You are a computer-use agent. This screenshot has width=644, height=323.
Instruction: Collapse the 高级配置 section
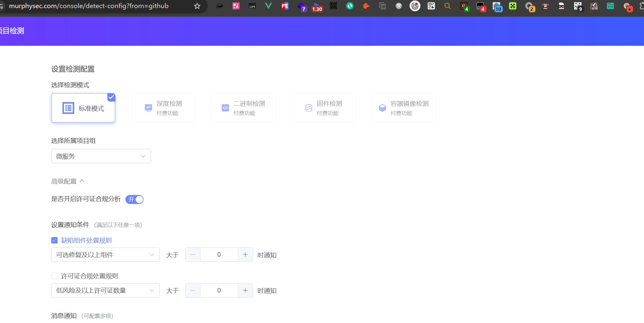tap(68, 181)
